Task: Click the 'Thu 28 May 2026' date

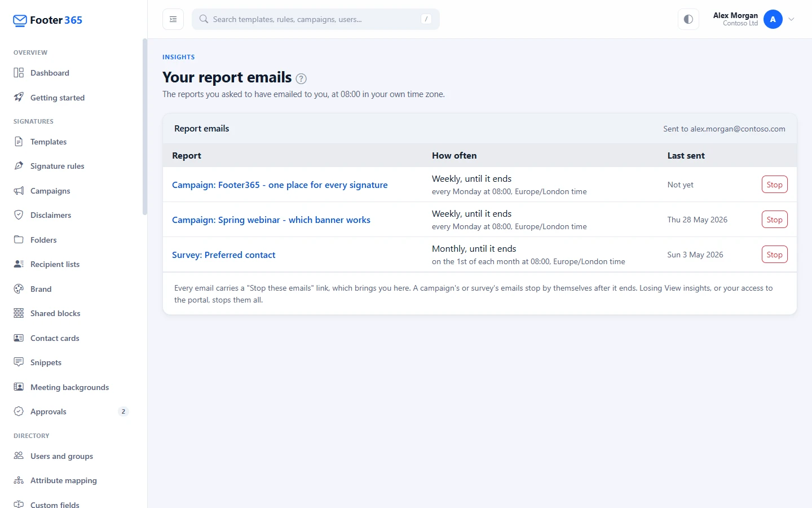Action: coord(698,220)
